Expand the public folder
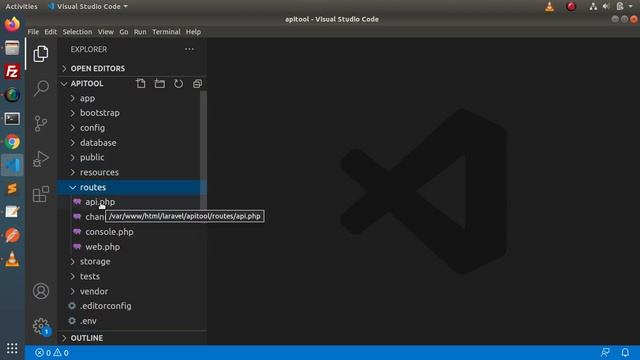This screenshot has width=640, height=360. click(132, 158)
